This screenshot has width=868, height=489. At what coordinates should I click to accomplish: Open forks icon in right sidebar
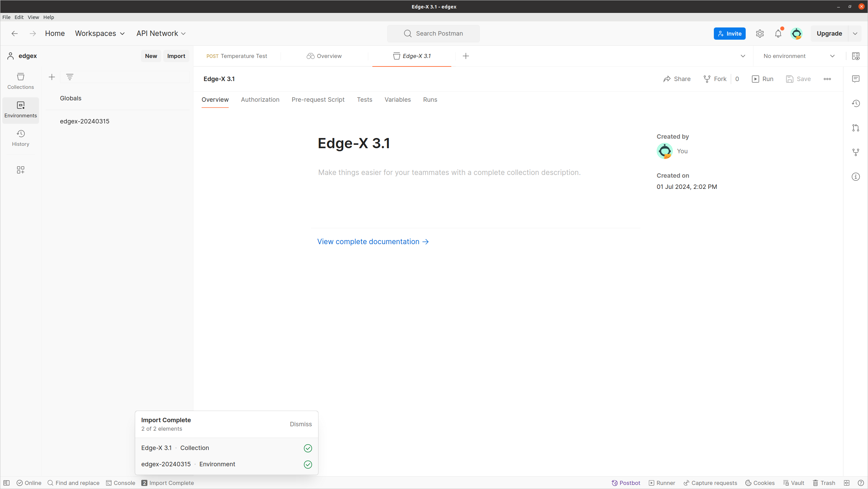(855, 152)
